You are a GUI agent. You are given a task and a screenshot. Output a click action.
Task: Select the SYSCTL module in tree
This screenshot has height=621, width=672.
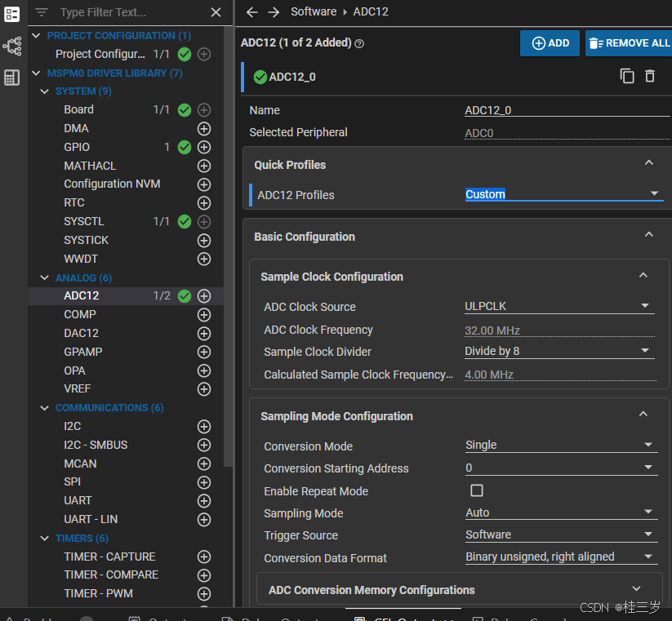click(x=84, y=221)
